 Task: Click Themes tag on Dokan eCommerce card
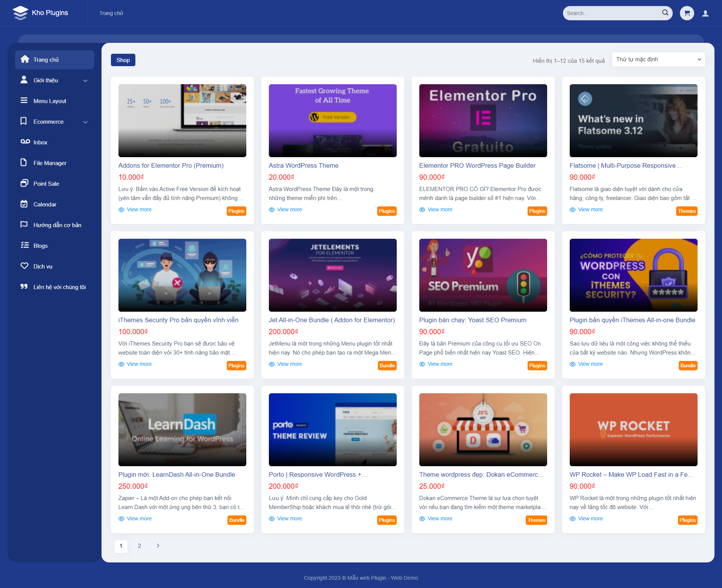point(536,520)
